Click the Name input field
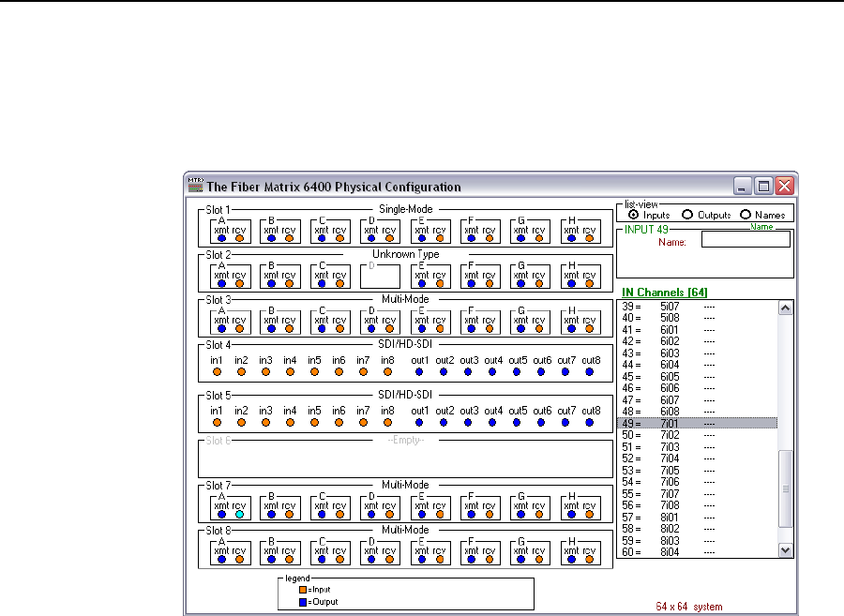The image size is (844, 616). click(746, 239)
